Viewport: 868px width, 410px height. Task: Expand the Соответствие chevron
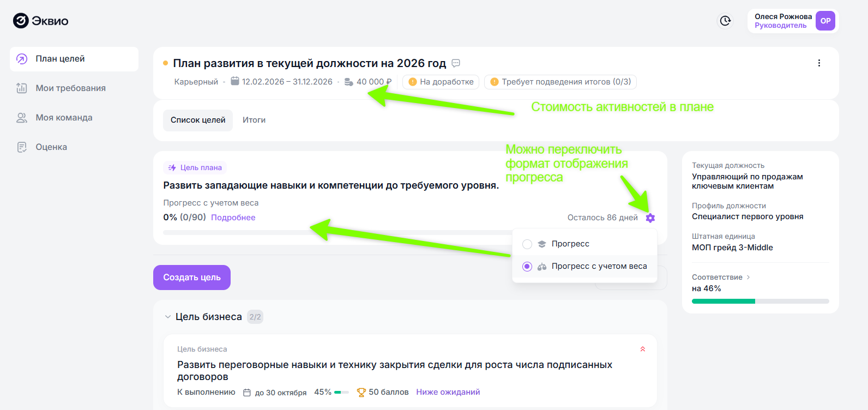[748, 278]
